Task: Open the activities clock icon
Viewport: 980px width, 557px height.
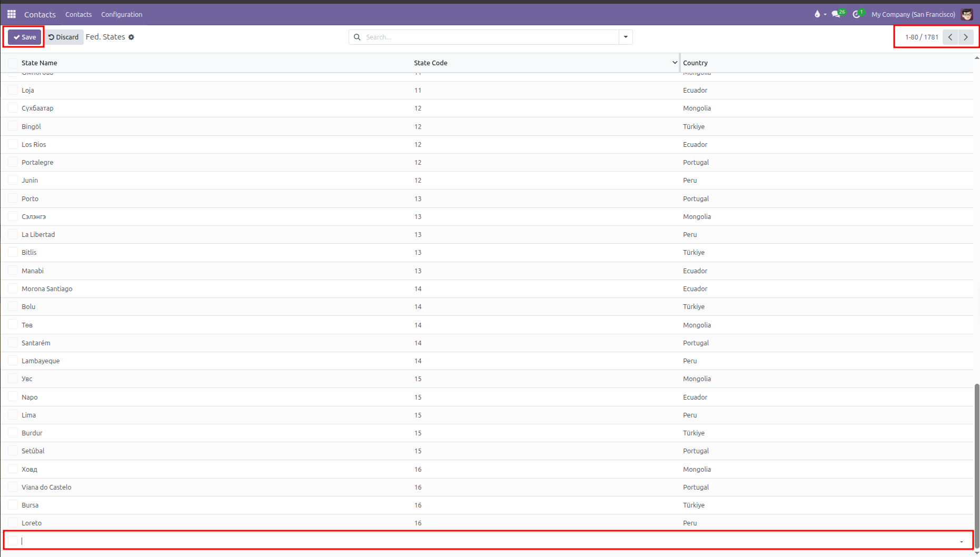Action: 857,14
